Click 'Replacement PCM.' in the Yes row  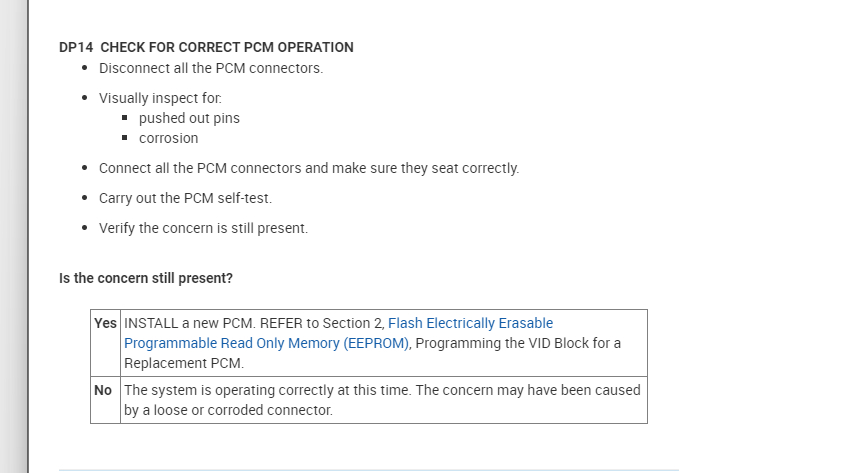point(184,363)
